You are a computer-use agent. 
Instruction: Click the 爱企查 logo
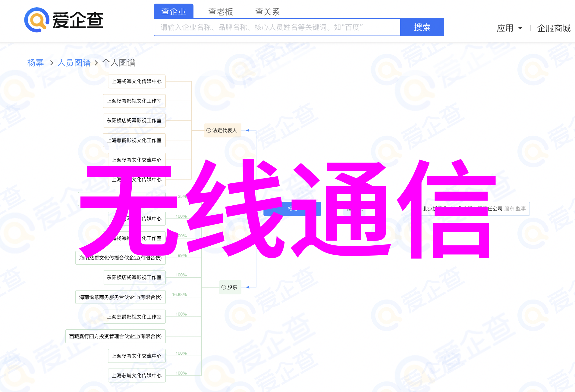(x=64, y=20)
